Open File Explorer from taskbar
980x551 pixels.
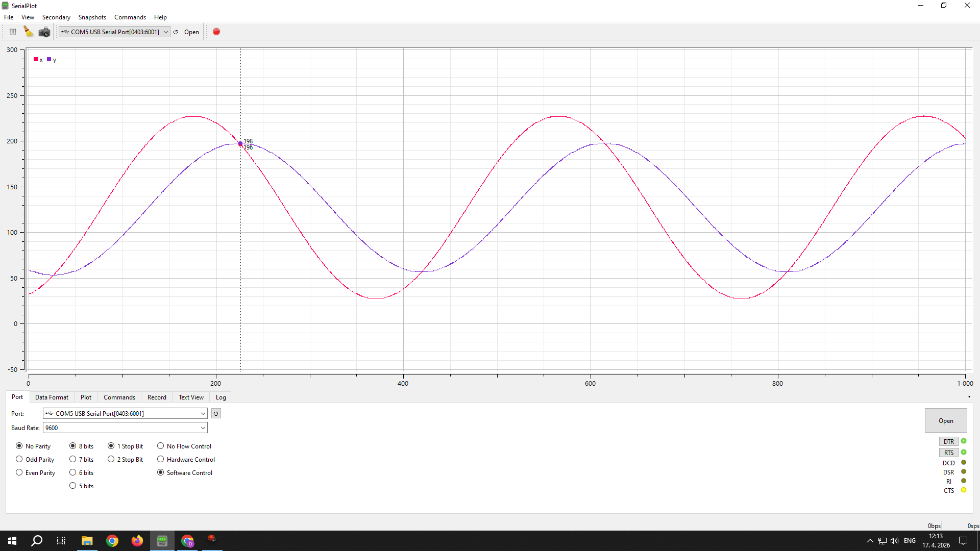click(87, 541)
